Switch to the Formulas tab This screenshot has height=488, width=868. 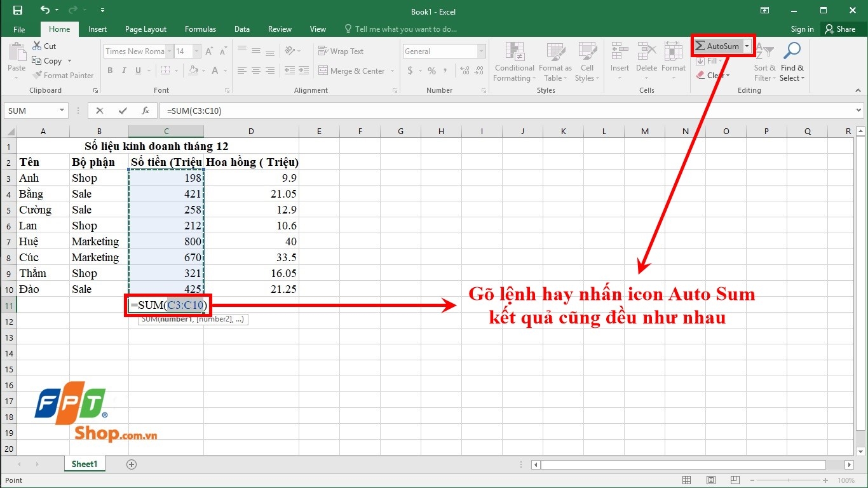coord(200,29)
